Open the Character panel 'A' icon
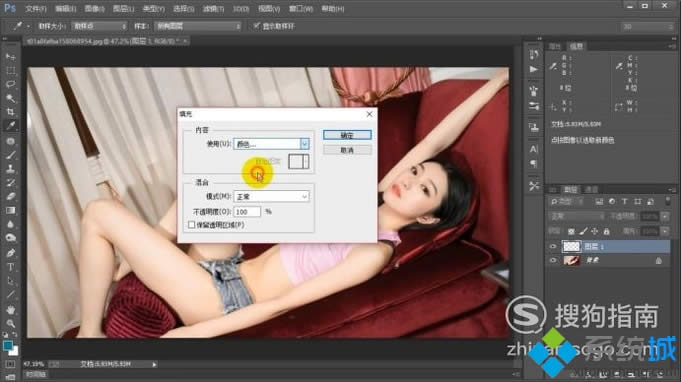Screen dimensions: 681x382 pos(534,149)
